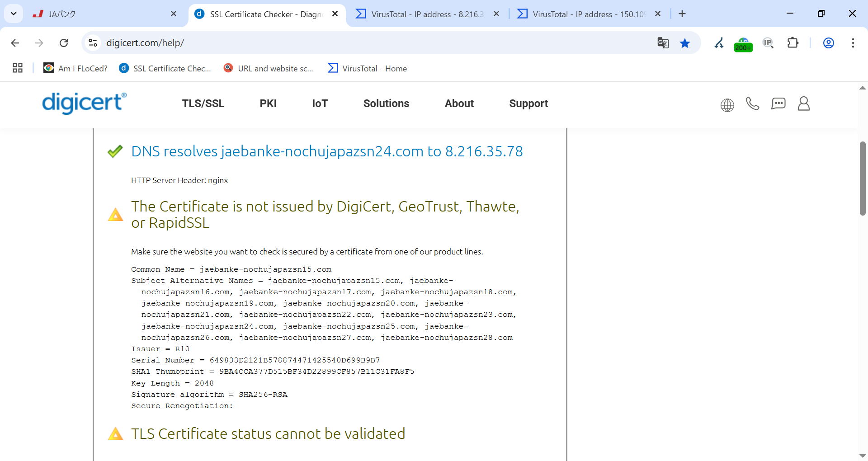The image size is (868, 461).
Task: Click the 'TLS Certificate status cannot be validated' heading
Action: coord(268,434)
